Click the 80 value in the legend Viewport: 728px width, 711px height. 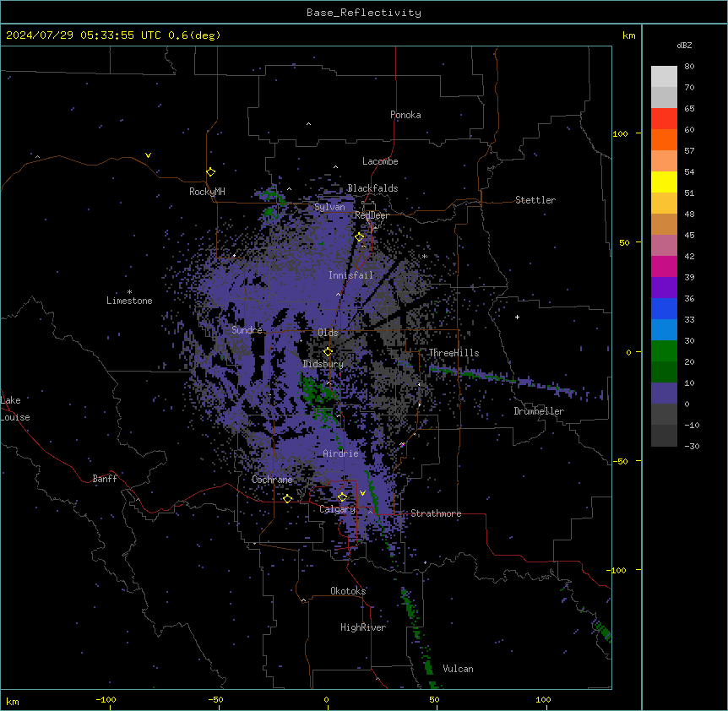tap(689, 67)
